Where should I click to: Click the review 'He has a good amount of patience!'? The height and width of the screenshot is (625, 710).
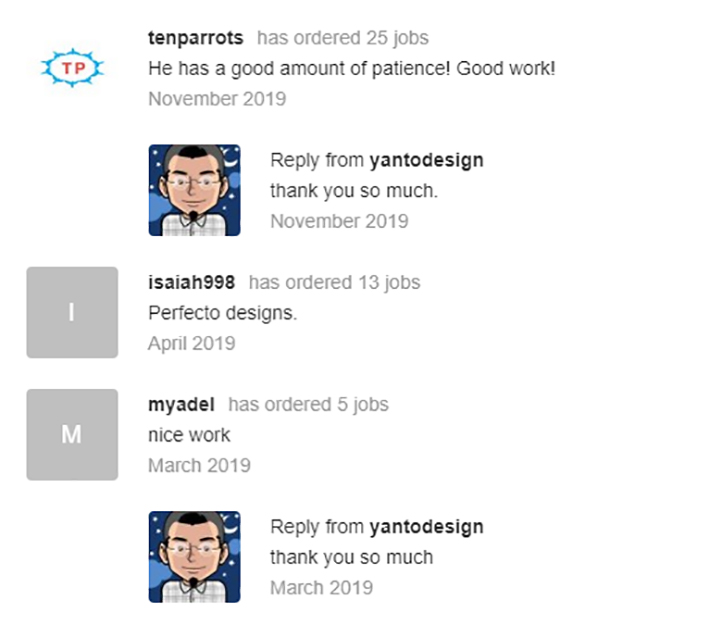pyautogui.click(x=350, y=69)
